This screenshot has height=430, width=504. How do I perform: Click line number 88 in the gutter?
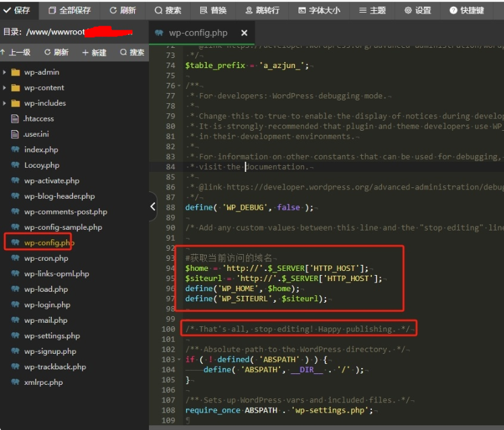click(x=170, y=208)
